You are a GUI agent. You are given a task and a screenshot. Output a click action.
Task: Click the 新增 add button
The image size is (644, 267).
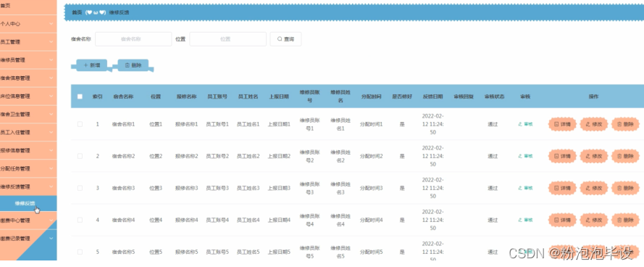91,65
